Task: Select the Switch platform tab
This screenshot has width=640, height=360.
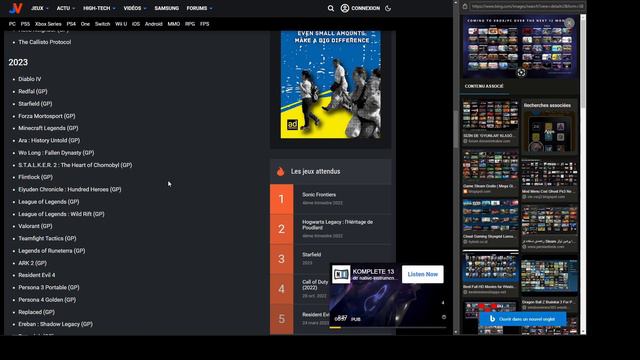Action: pos(102,24)
